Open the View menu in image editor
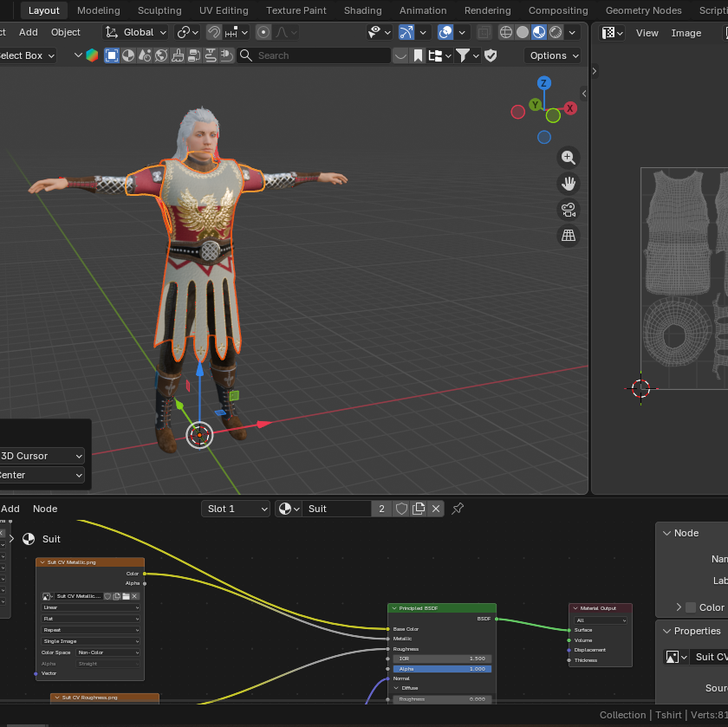The image size is (728, 727). click(x=647, y=33)
